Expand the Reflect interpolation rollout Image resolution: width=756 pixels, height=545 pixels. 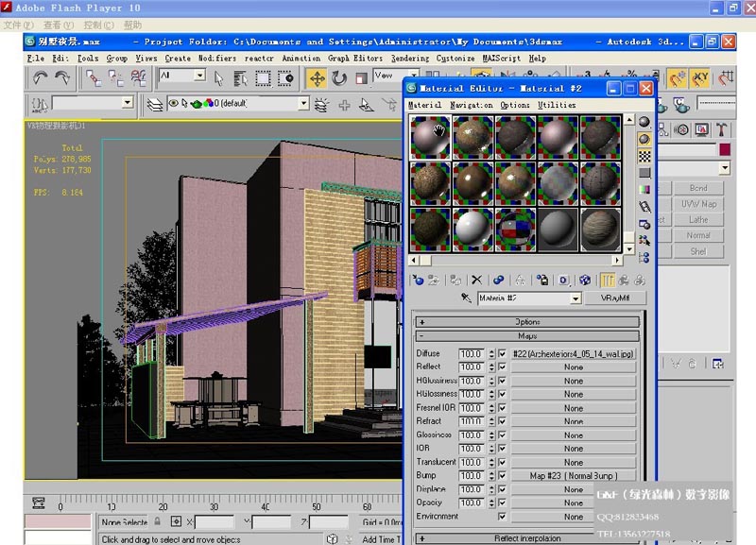pos(527,538)
